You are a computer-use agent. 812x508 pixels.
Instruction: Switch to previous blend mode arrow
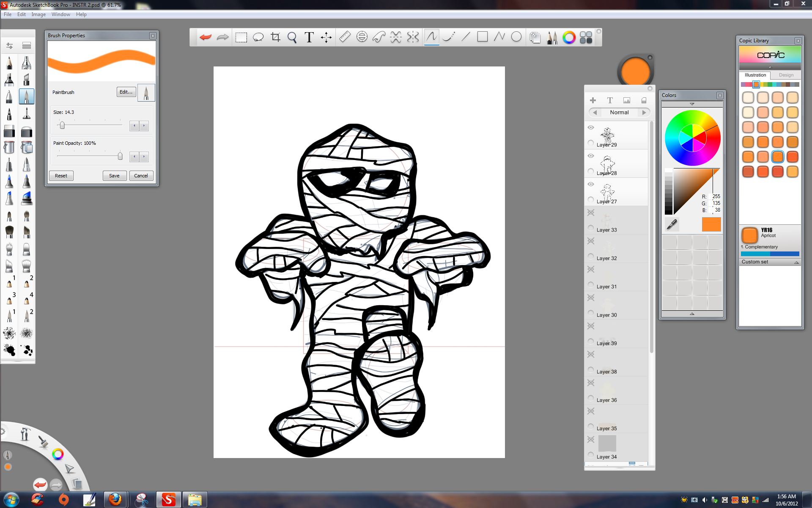(595, 113)
